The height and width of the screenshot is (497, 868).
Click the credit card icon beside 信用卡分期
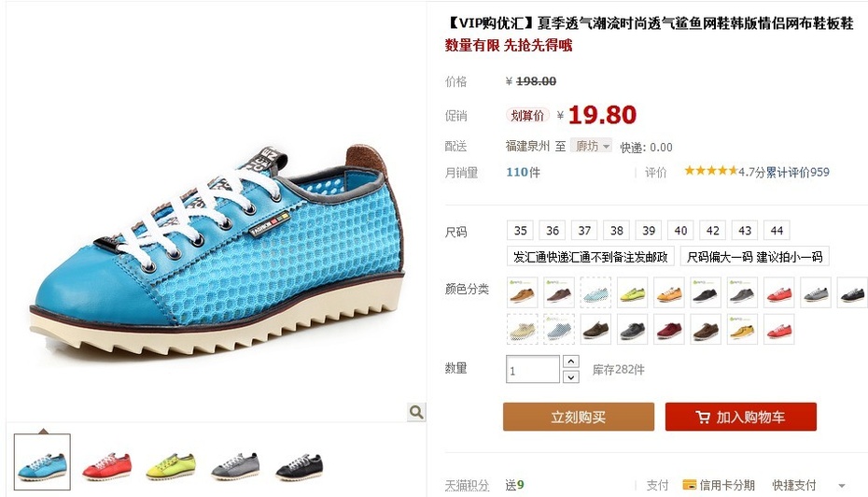click(689, 485)
